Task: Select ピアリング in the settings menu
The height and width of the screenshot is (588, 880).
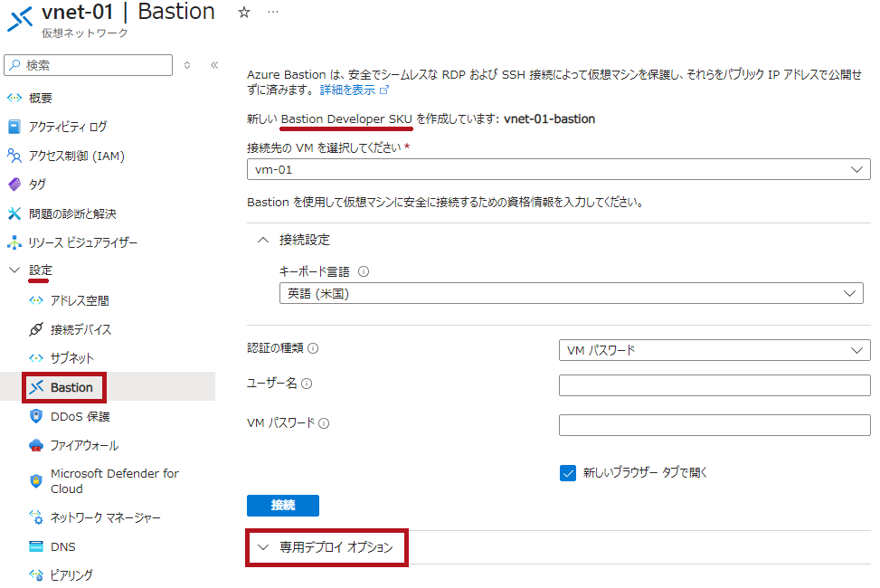Action: tap(71, 575)
